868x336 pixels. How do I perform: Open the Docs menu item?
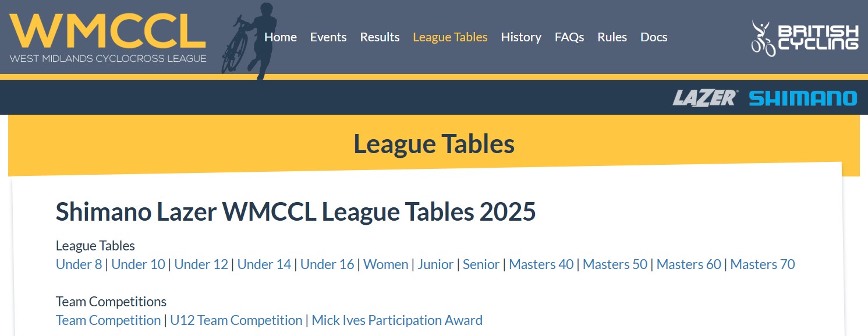tap(654, 37)
